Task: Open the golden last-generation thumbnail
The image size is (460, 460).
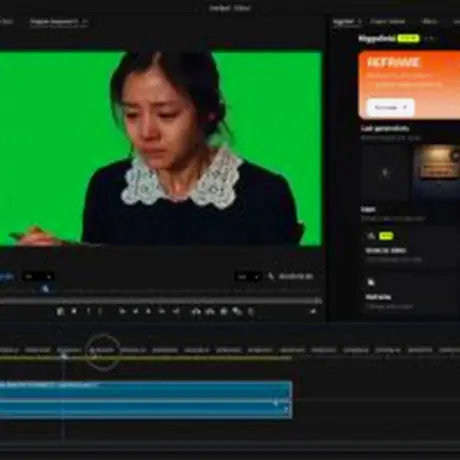Action: [x=437, y=172]
